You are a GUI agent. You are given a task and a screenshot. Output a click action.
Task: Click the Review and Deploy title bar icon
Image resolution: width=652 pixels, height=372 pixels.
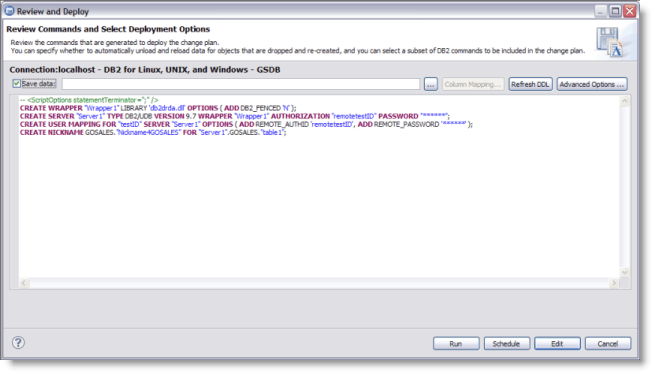coord(9,11)
